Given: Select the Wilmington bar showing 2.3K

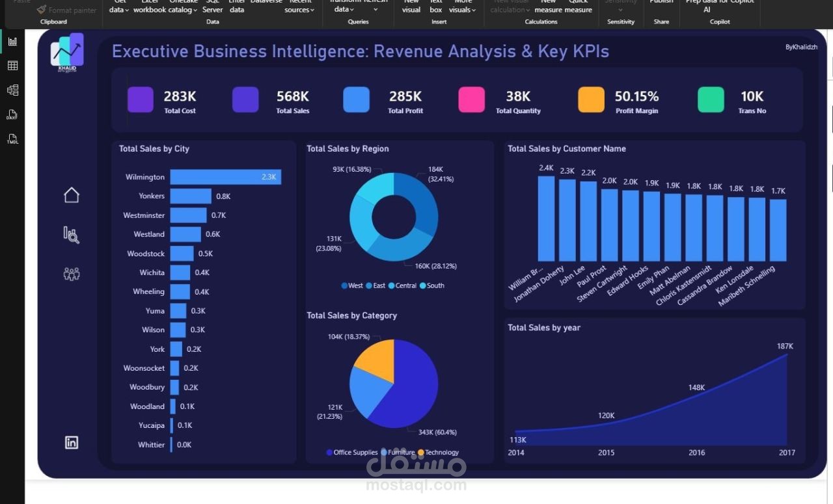Looking at the screenshot, I should [226, 177].
